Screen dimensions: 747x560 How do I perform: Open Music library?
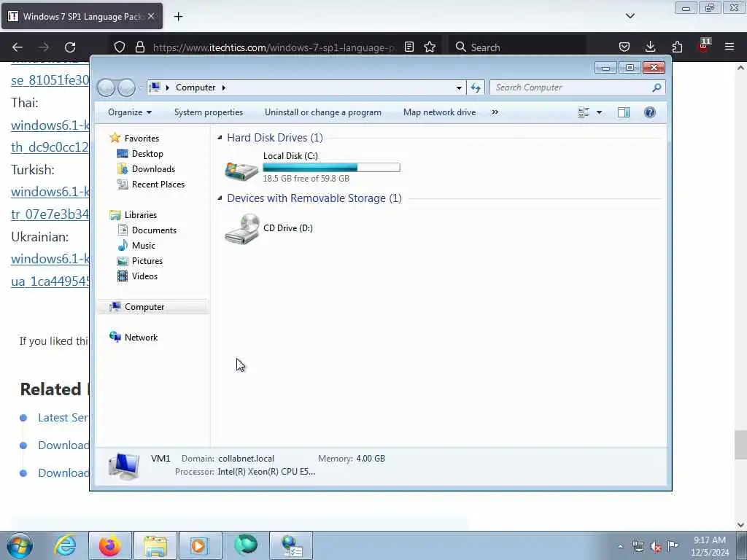144,245
